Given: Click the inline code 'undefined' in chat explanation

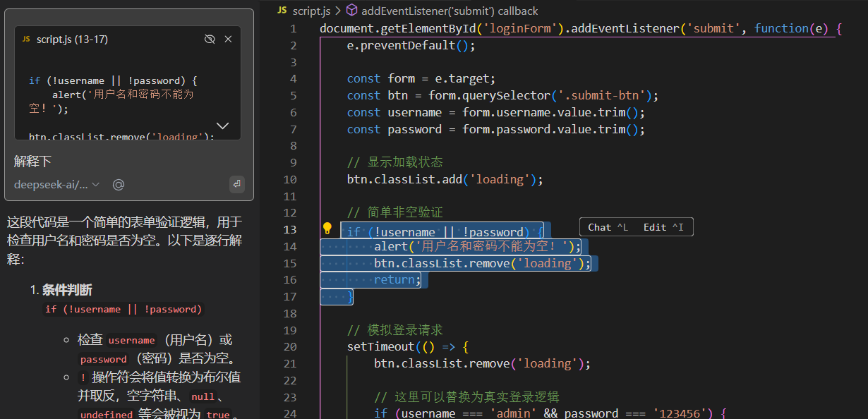Looking at the screenshot, I should [x=107, y=415].
